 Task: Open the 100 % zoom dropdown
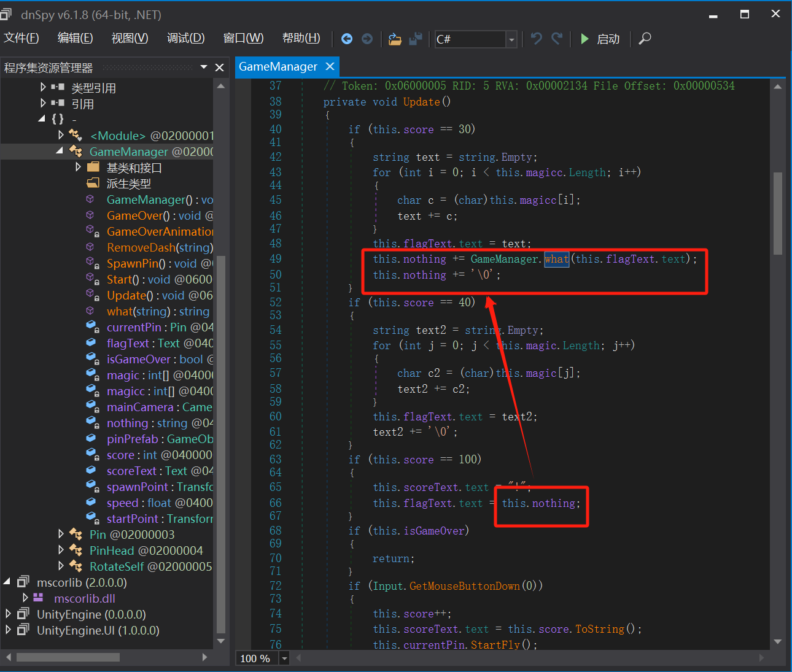coord(284,658)
